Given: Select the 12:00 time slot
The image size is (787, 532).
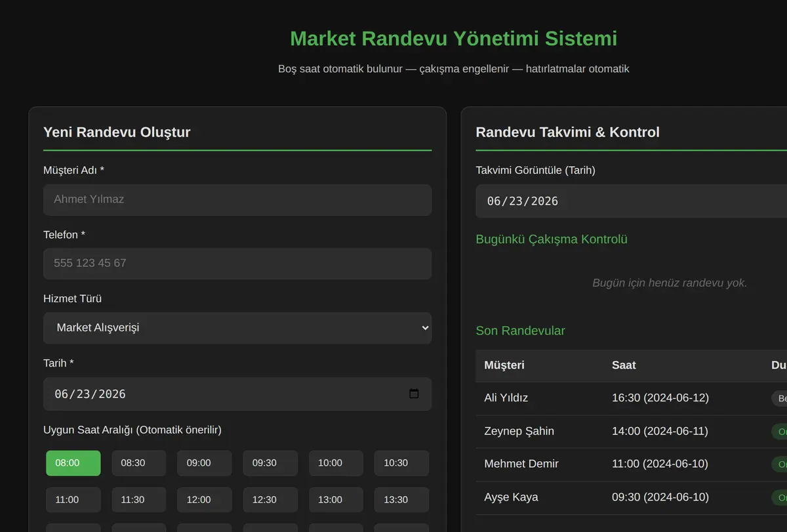Looking at the screenshot, I should click(x=205, y=500).
